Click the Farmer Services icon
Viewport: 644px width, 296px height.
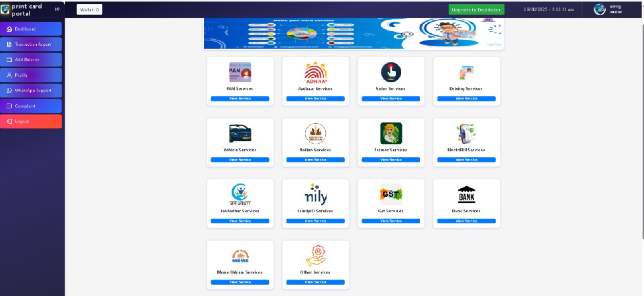coord(391,133)
